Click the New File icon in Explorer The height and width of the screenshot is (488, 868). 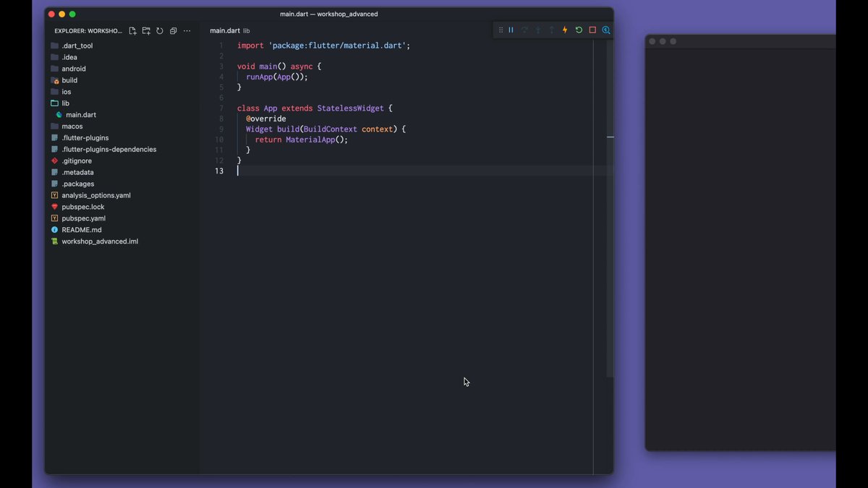coord(132,31)
